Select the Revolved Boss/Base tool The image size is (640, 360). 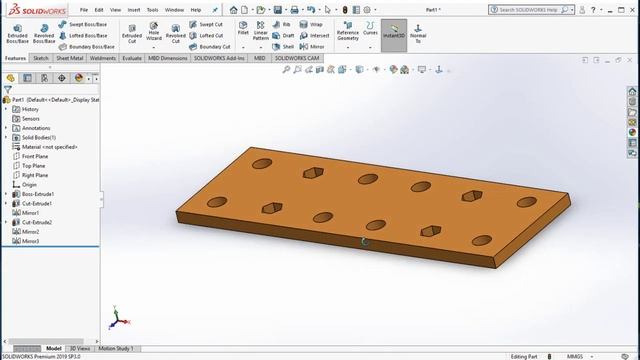click(x=44, y=33)
